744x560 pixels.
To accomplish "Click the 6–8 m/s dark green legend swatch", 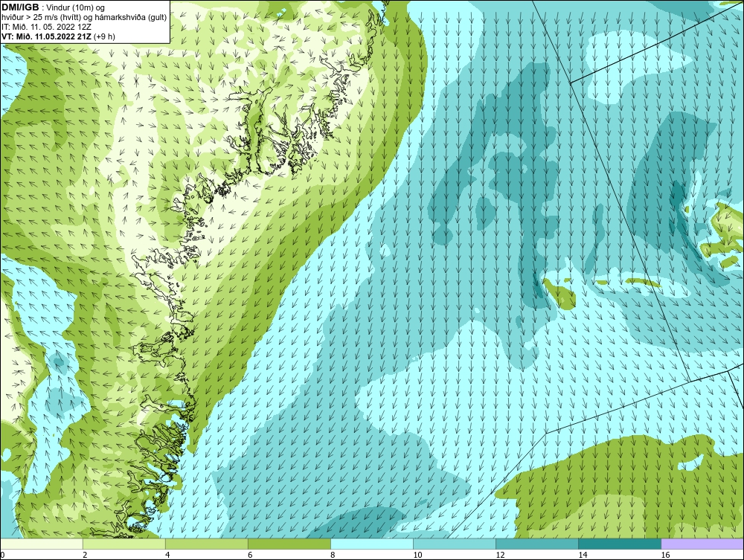I will pos(289,544).
